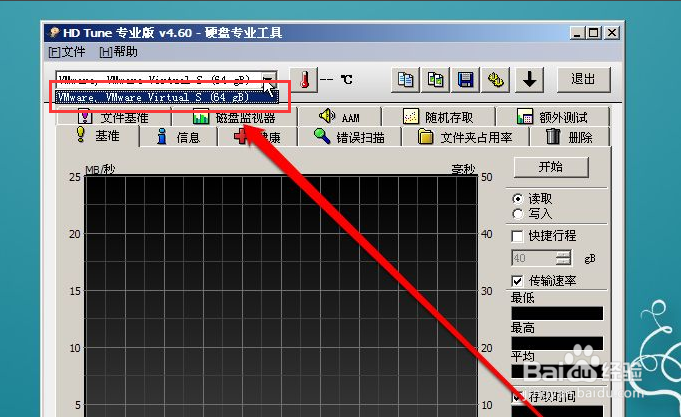This screenshot has height=417, width=681.
Task: Click the 最高 maximum value box
Action: tap(557, 343)
